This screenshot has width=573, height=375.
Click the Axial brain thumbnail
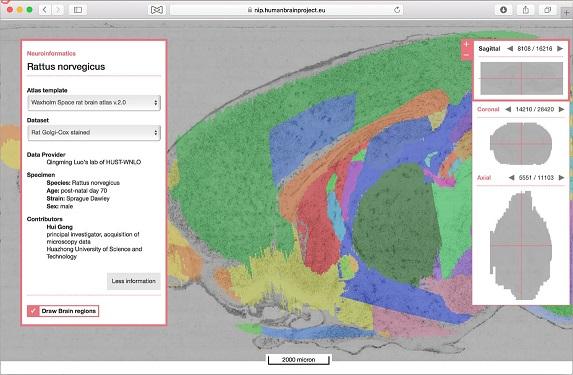coord(521,244)
